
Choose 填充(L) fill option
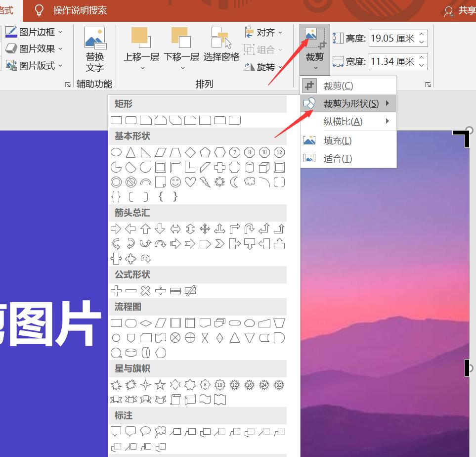pyautogui.click(x=338, y=141)
